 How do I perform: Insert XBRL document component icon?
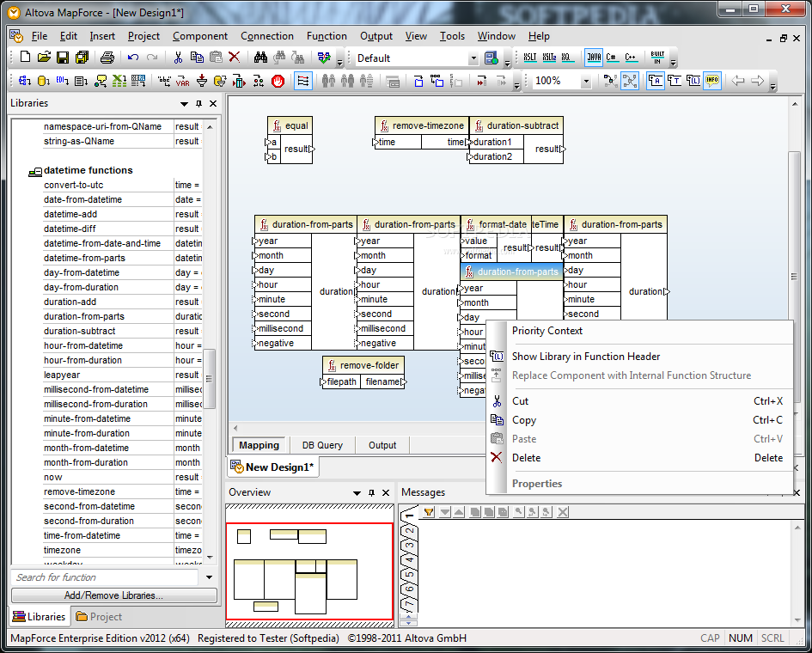coord(138,81)
